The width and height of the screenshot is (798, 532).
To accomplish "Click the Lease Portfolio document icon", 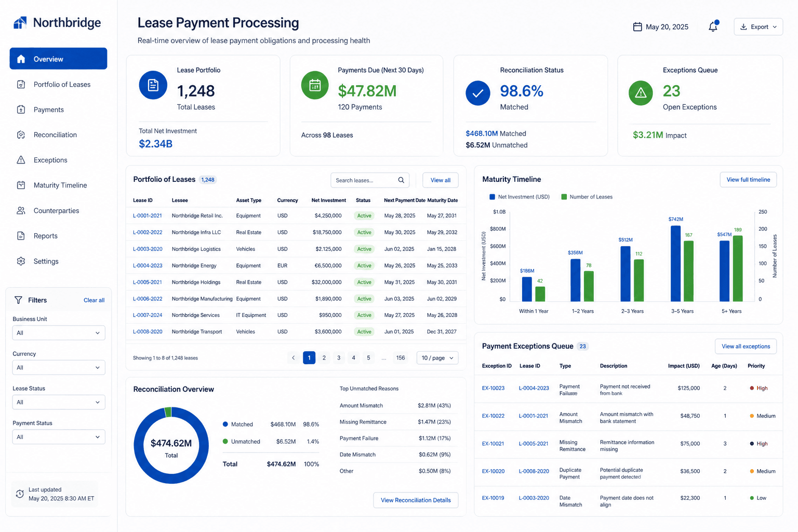I will click(153, 85).
